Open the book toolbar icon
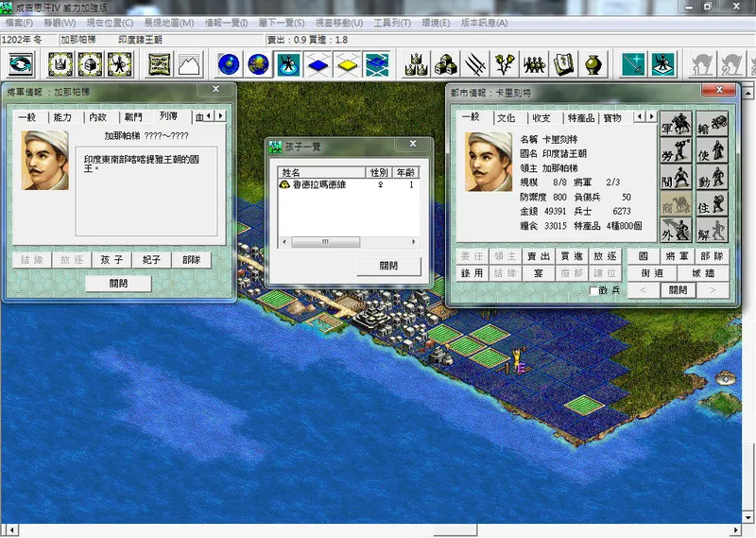This screenshot has height=538, width=756. 563,64
